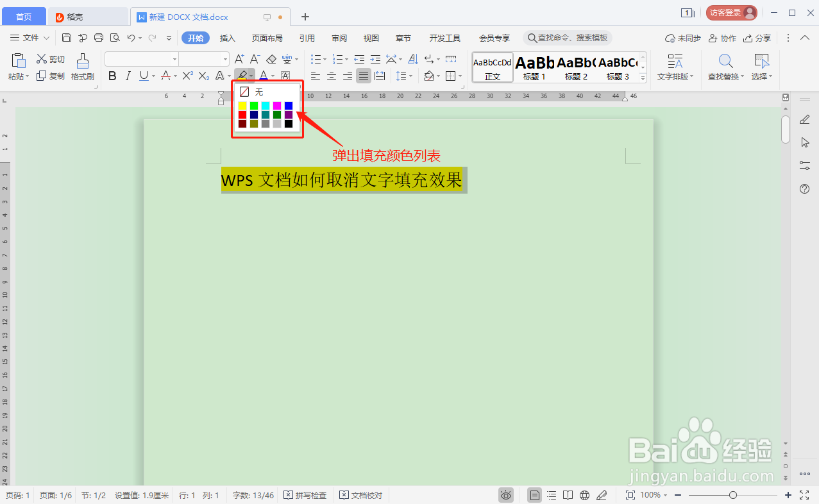
Task: Open new tab with the plus button
Action: tap(305, 16)
